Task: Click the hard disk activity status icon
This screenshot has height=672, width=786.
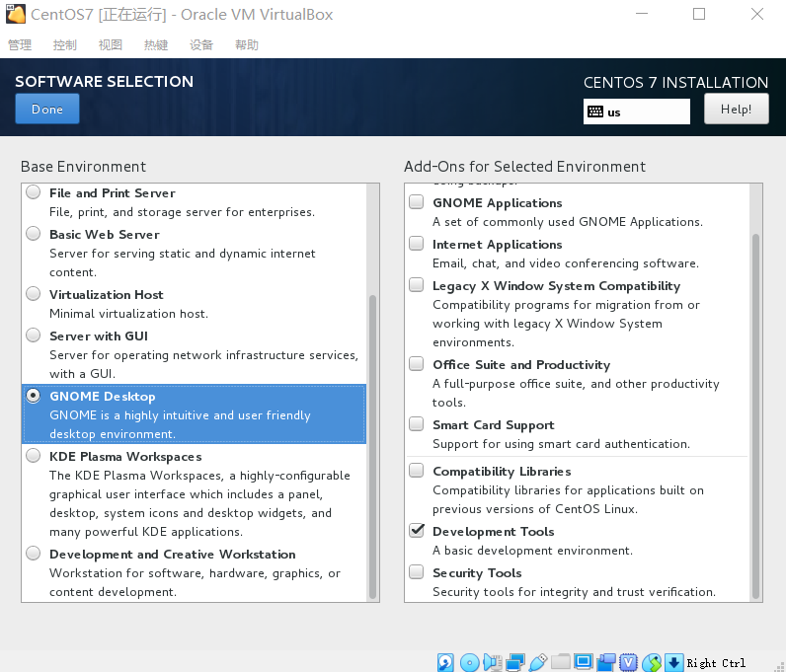Action: [445, 662]
